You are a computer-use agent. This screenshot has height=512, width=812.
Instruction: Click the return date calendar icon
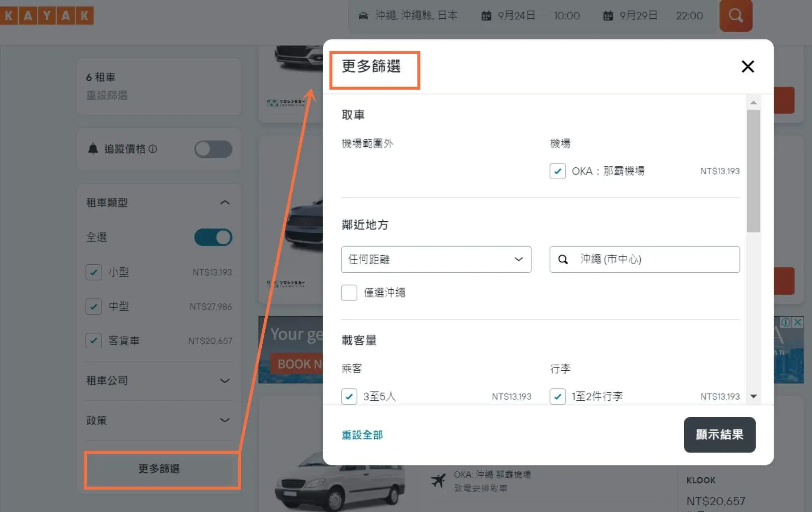coord(608,16)
